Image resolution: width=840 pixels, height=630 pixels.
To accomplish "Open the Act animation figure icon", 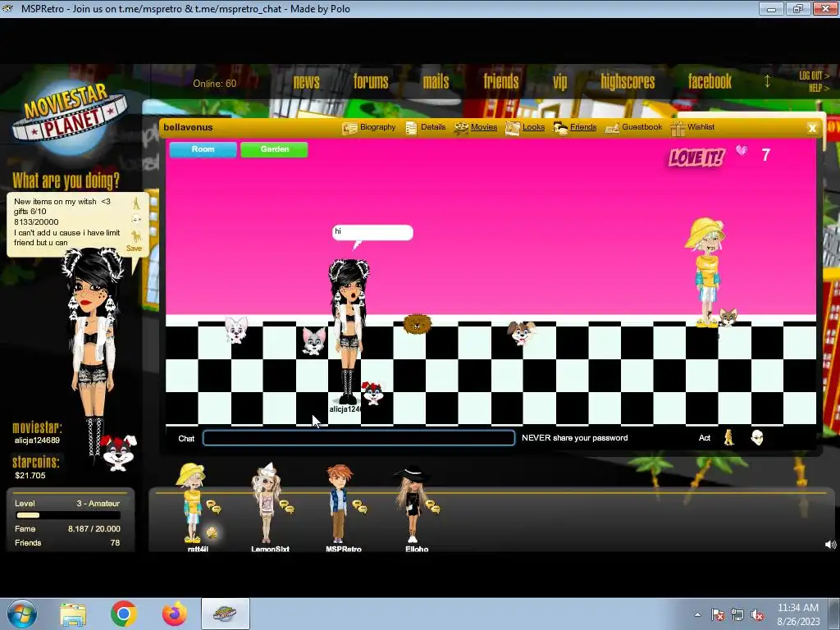I will pos(729,438).
